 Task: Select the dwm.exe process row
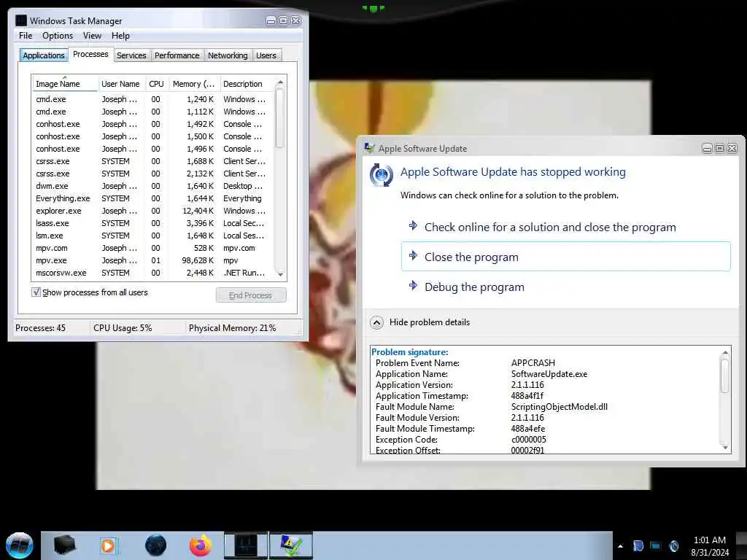point(153,186)
